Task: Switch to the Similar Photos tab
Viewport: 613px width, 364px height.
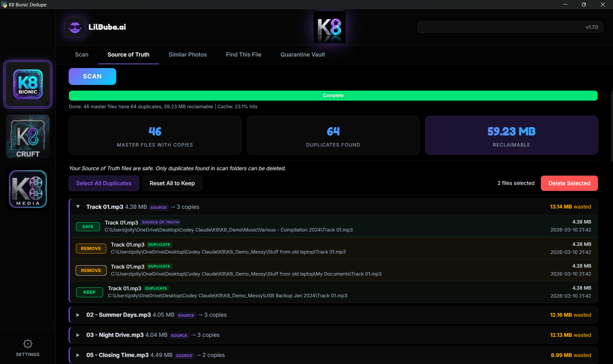Action: [187, 55]
